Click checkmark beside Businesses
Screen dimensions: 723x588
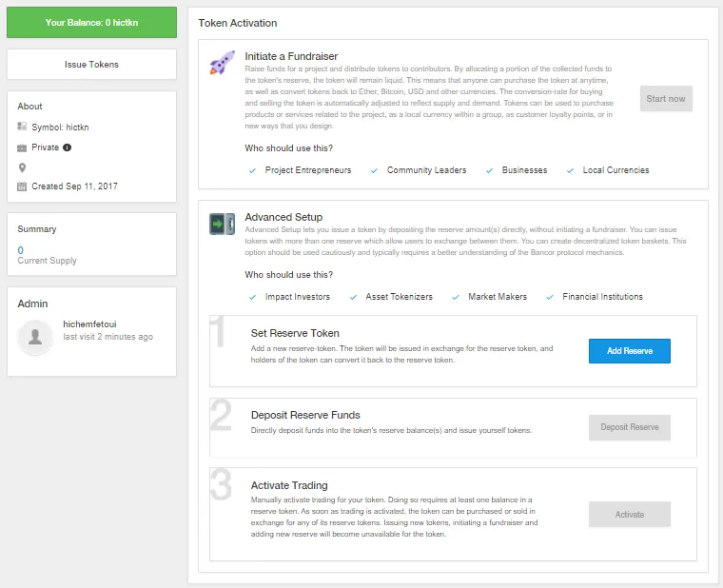[x=489, y=170]
